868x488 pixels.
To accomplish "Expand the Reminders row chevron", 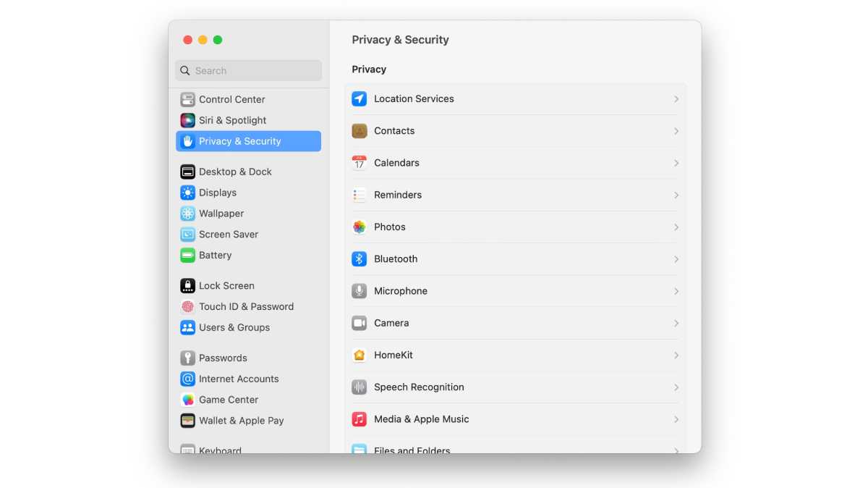I will coord(676,195).
